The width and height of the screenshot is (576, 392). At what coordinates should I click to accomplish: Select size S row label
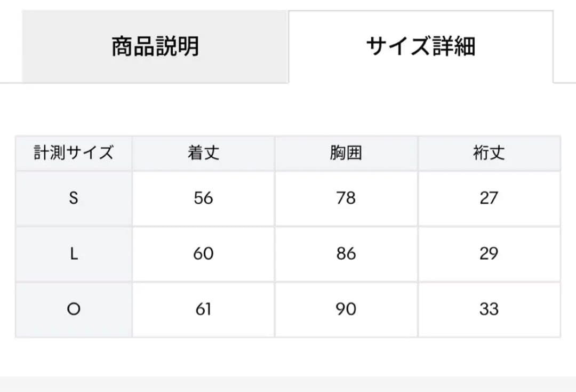[73, 198]
